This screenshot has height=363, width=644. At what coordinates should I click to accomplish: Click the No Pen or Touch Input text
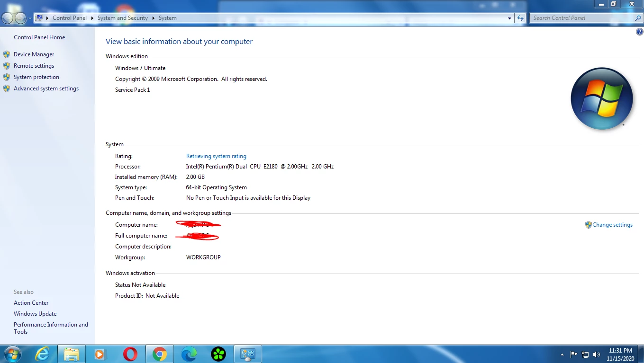(248, 198)
